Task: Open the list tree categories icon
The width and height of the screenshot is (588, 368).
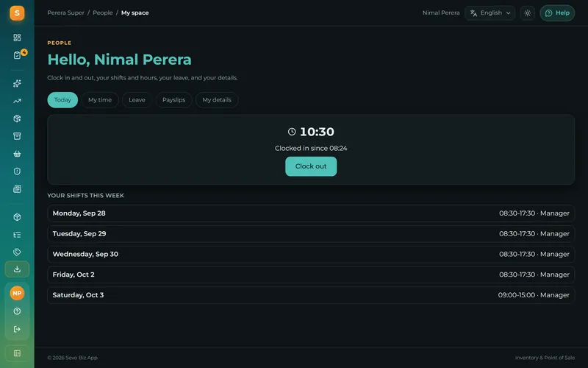Action: point(17,235)
